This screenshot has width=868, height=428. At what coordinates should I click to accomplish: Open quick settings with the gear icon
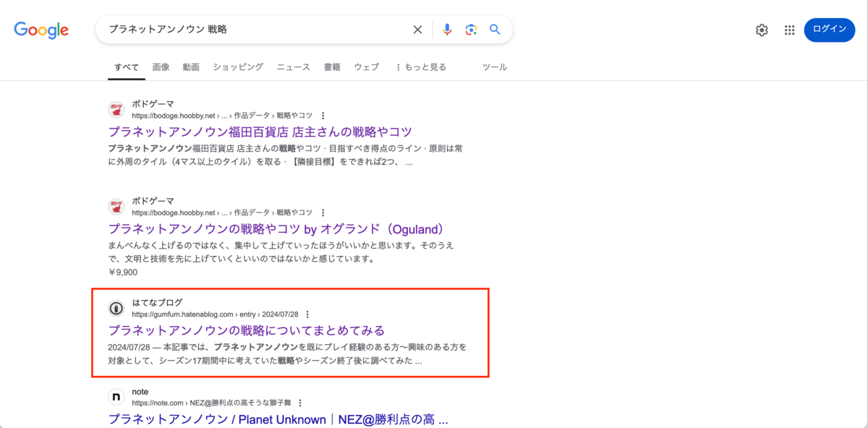(x=762, y=30)
